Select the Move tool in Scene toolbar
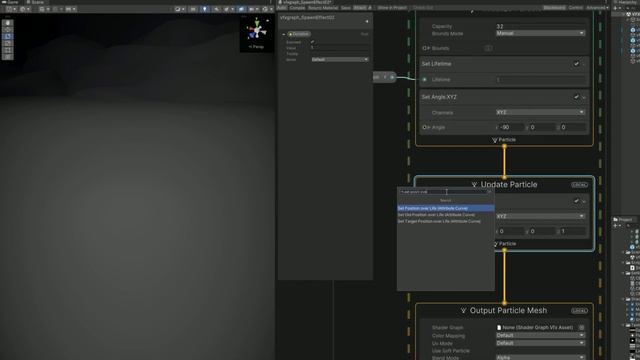Image resolution: width=640 pixels, height=360 pixels. (7, 30)
